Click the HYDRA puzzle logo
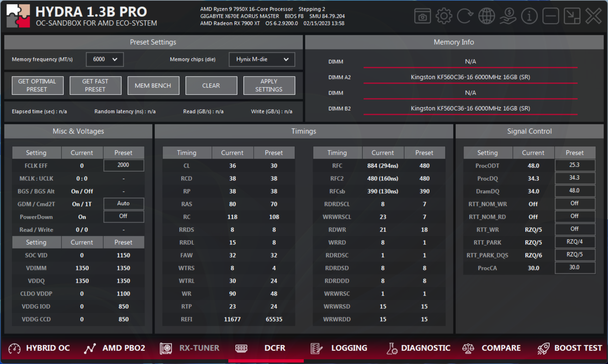This screenshot has width=608, height=364. point(18,16)
